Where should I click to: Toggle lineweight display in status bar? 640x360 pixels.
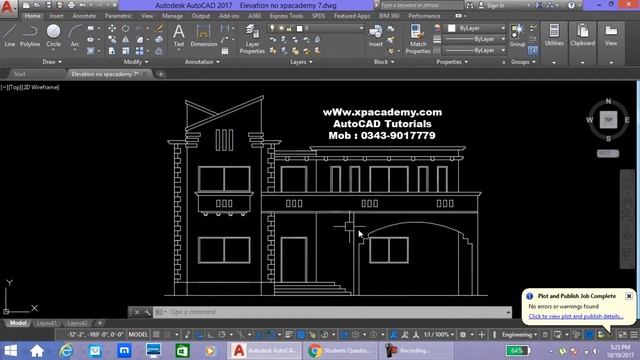coord(289,335)
